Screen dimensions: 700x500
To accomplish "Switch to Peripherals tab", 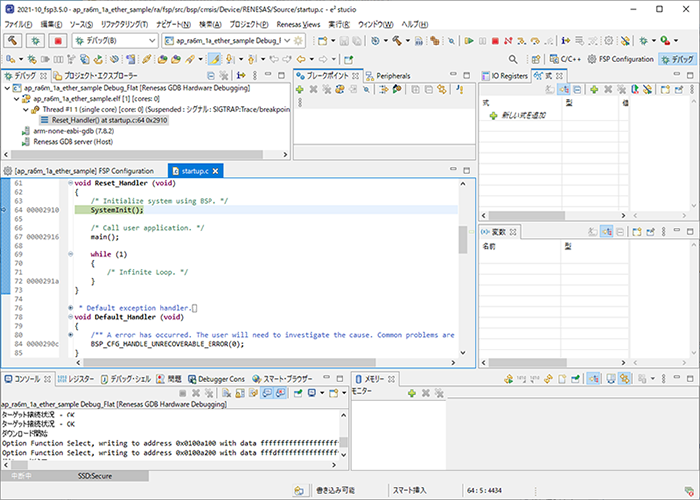I will click(388, 75).
